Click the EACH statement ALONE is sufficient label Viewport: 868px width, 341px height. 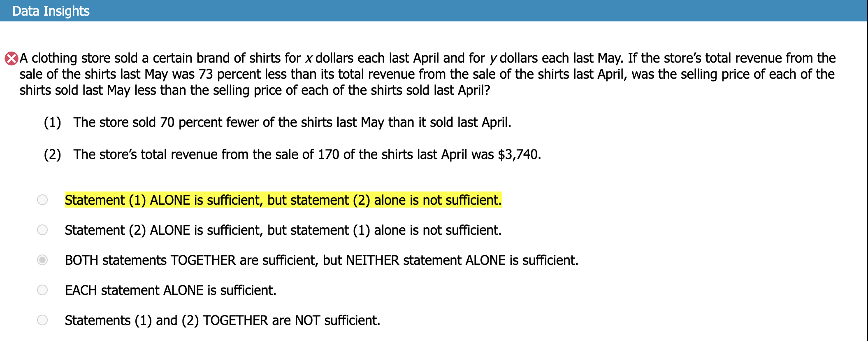(x=170, y=290)
